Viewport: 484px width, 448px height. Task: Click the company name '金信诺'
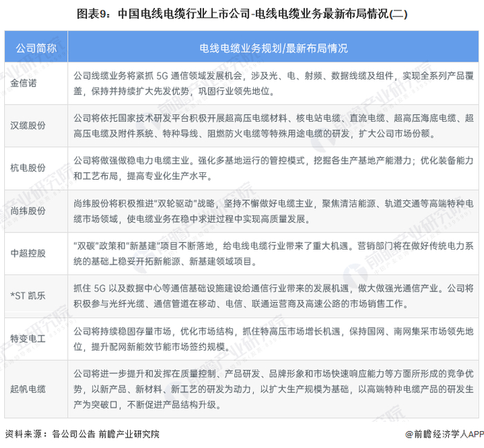pyautogui.click(x=24, y=83)
